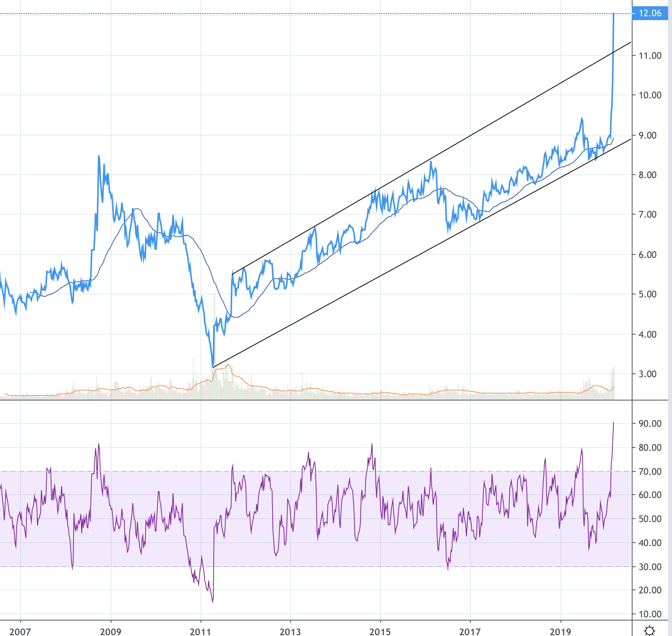
Task: Click the 70.00 overbought level label
Action: [650, 471]
